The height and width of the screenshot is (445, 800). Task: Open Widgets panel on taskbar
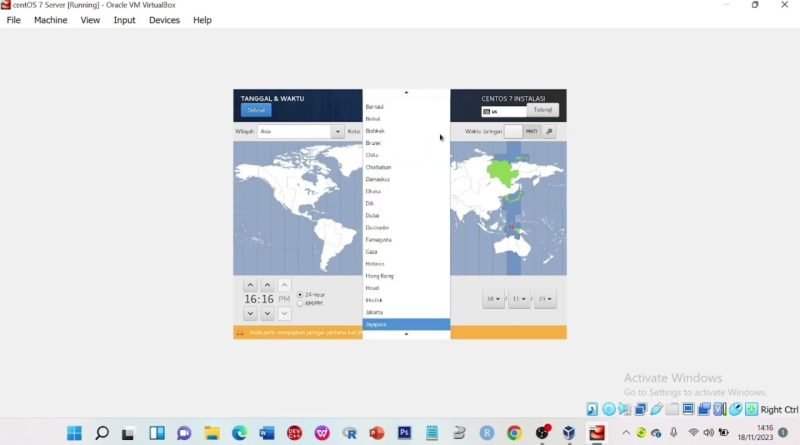click(x=157, y=433)
